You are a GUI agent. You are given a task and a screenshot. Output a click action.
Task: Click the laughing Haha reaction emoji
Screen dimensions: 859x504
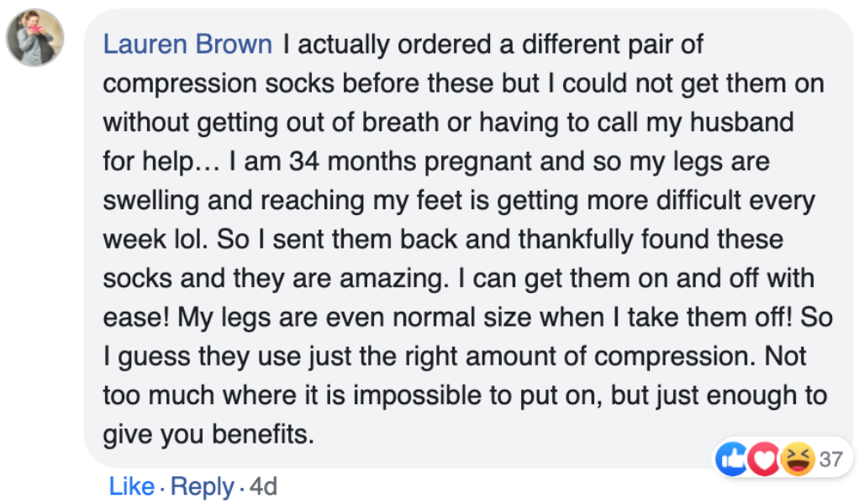796,459
